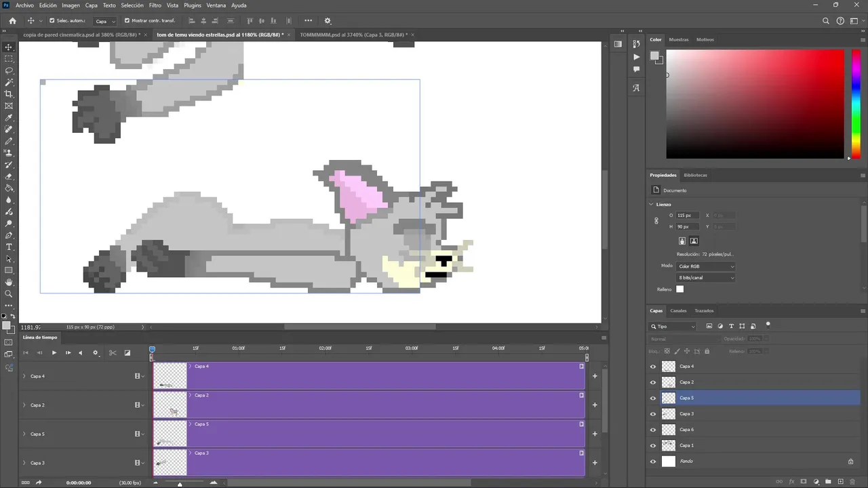Screen dimensions: 868x488
Task: Select the Hand tool
Action: coord(9,282)
